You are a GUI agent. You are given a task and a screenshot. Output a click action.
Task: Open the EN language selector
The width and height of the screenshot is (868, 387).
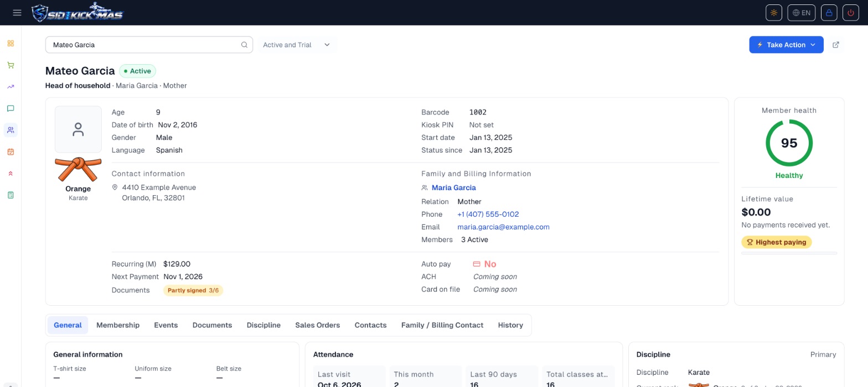(801, 13)
